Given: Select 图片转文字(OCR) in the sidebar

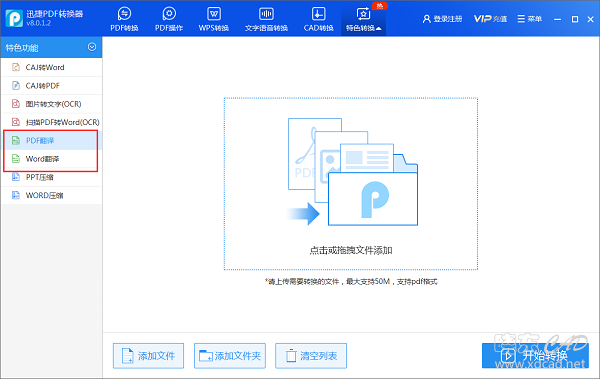Looking at the screenshot, I should pos(51,104).
